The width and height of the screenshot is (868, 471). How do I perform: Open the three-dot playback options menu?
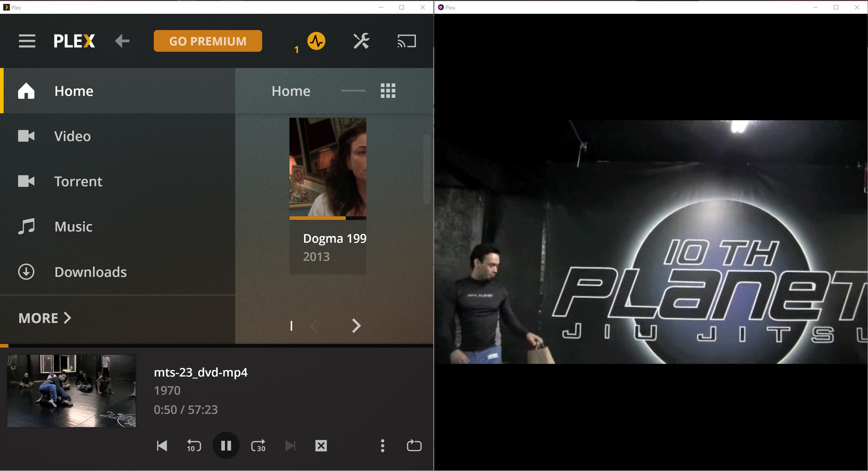tap(382, 445)
